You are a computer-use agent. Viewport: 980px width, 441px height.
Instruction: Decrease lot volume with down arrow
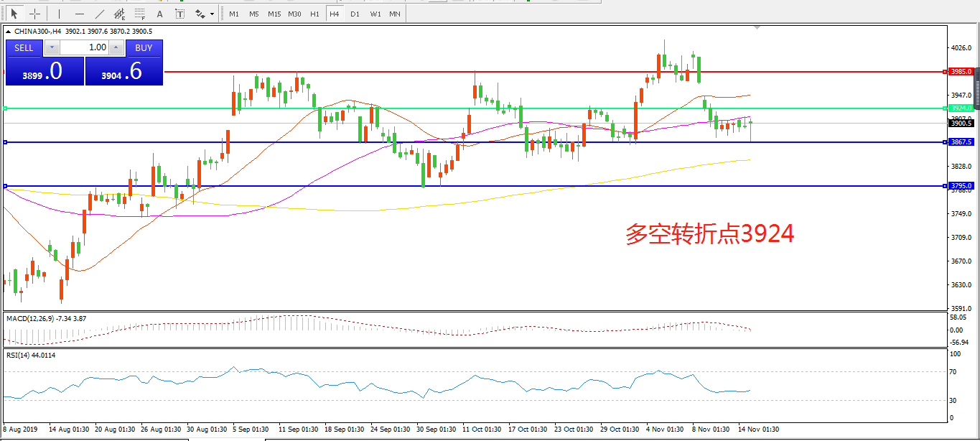(x=52, y=47)
